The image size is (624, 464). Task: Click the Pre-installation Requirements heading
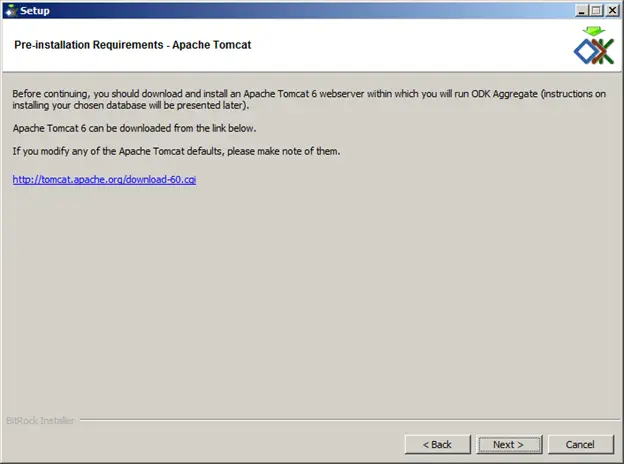[133, 45]
